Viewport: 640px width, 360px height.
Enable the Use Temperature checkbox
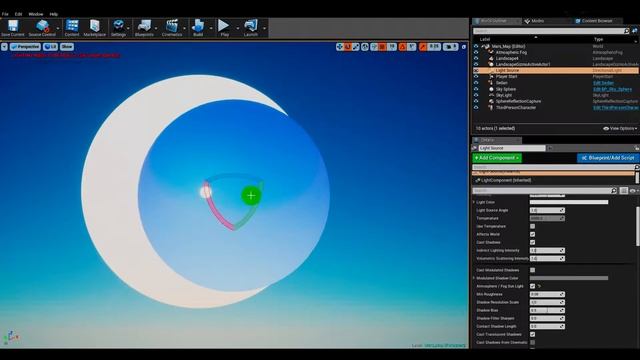point(532,226)
